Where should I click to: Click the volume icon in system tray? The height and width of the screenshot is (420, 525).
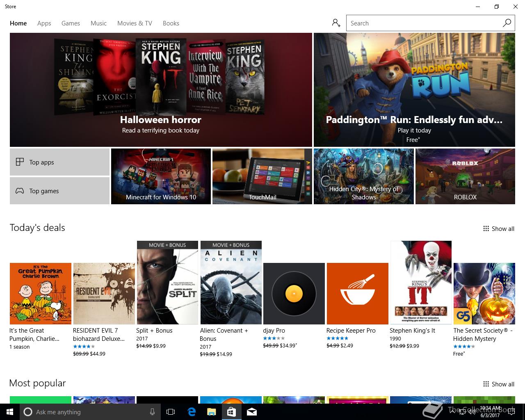pyautogui.click(x=472, y=412)
